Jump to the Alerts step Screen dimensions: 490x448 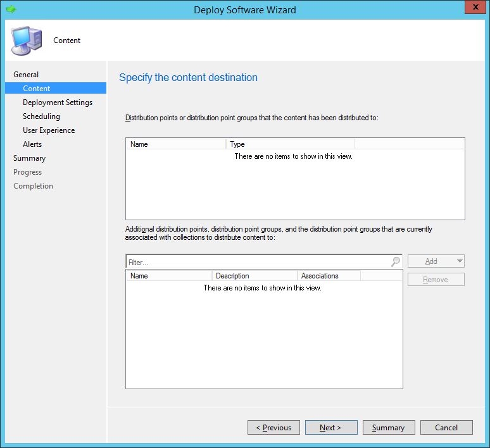32,144
